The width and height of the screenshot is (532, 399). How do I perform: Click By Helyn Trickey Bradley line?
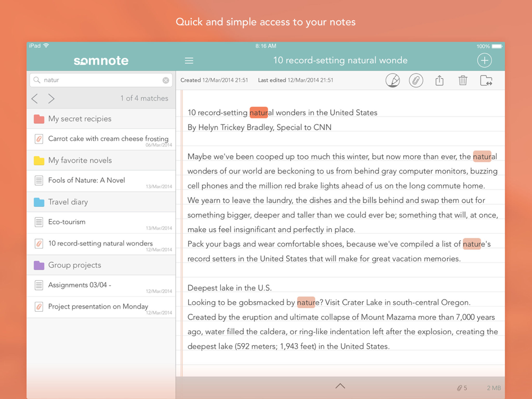[x=260, y=127]
